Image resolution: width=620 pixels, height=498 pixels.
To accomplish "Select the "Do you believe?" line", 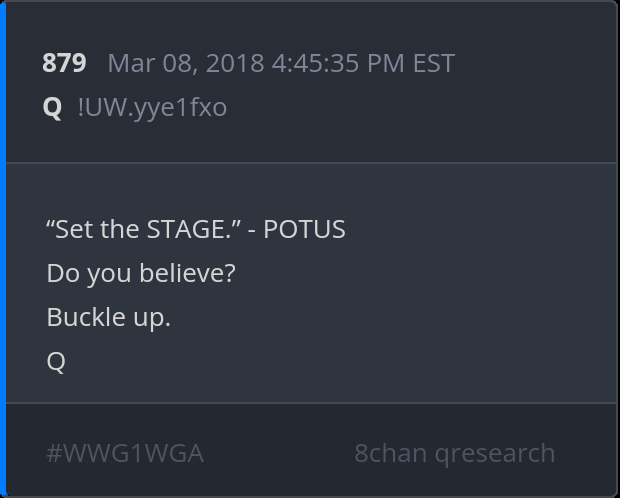I will pos(141,273).
